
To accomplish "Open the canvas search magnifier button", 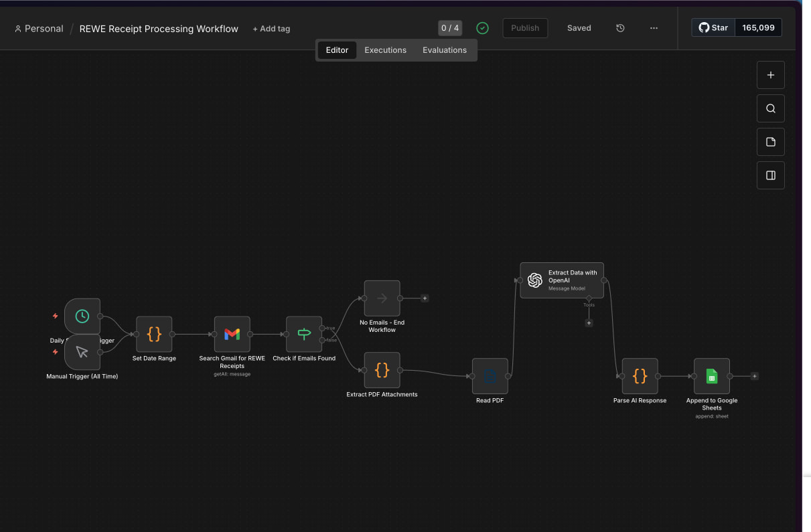I will click(771, 108).
